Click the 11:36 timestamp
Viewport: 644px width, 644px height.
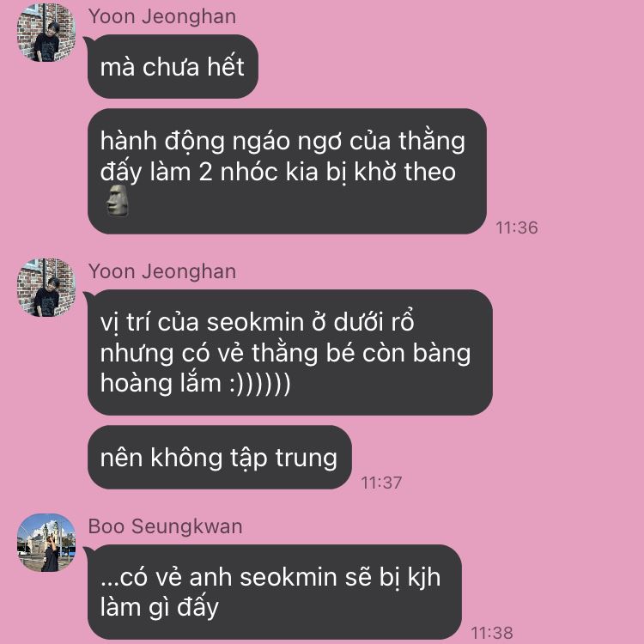(x=517, y=228)
